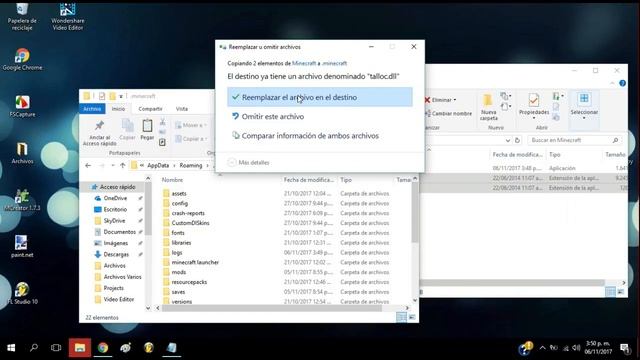Open the Inicio ribbon tab

tap(118, 109)
